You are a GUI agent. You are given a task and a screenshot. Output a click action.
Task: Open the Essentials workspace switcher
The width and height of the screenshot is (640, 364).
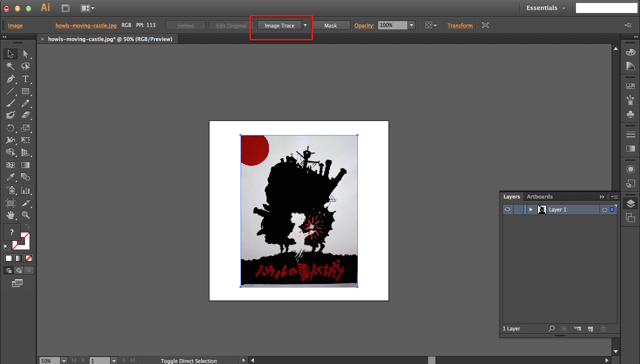click(x=545, y=8)
